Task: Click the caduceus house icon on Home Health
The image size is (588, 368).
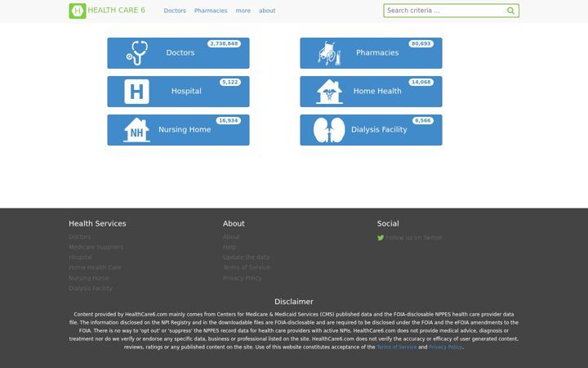Action: 329,92
